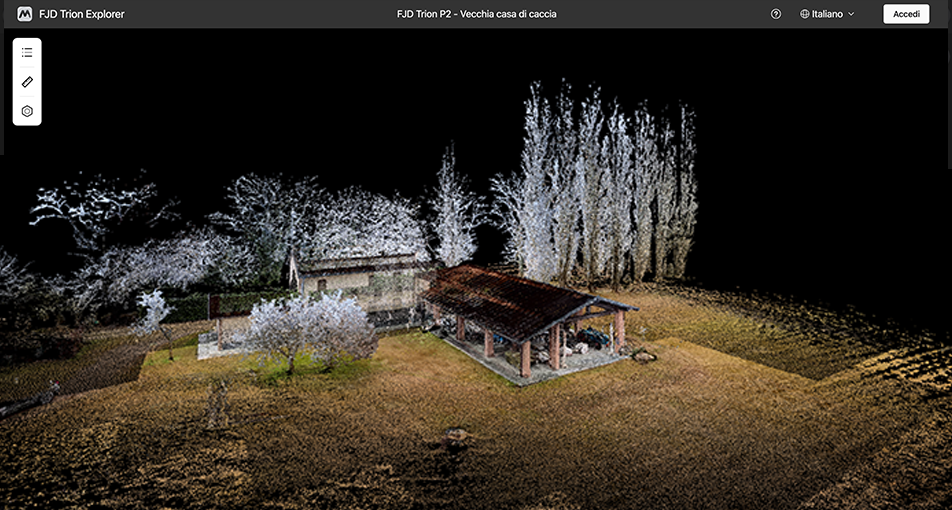Click the FJD Trion Explorer logo icon

point(24,14)
